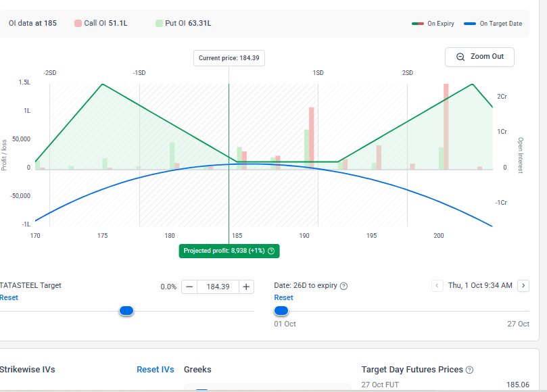Reset the TATASTEEL Target price
Screen dimensions: 547x392
click(9, 297)
